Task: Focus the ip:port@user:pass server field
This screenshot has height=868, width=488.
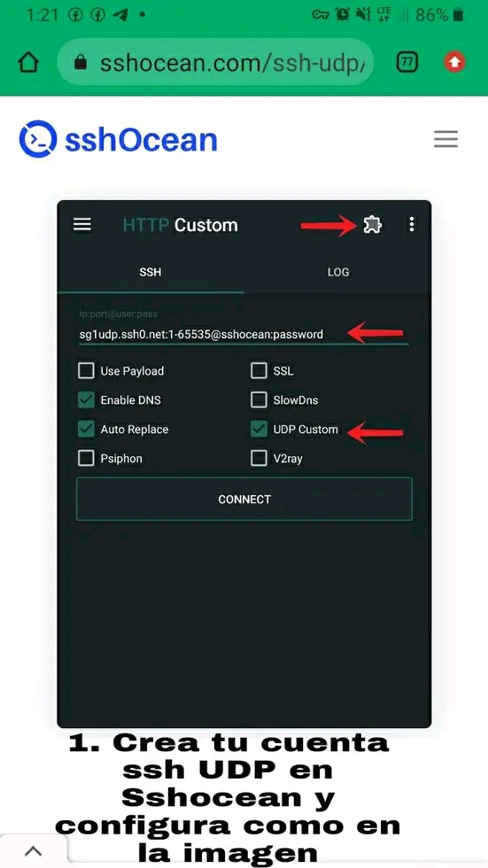Action: 244,335
